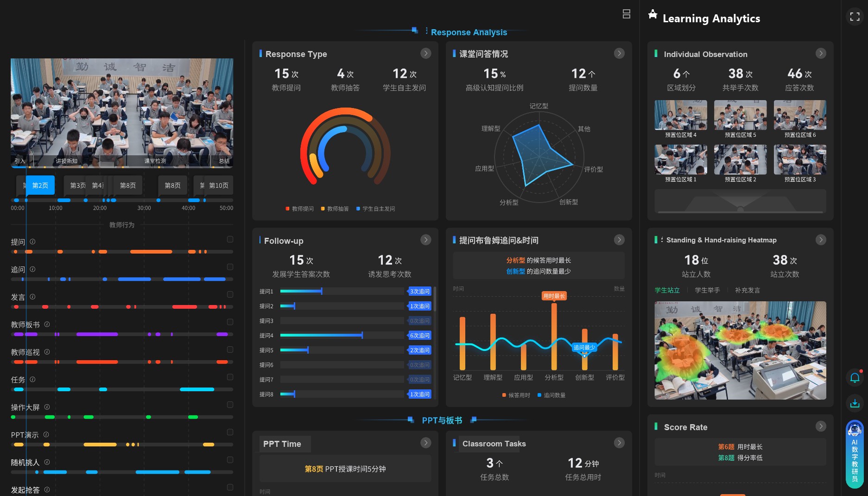Enter fullscreen mode
868x496 pixels.
click(855, 17)
